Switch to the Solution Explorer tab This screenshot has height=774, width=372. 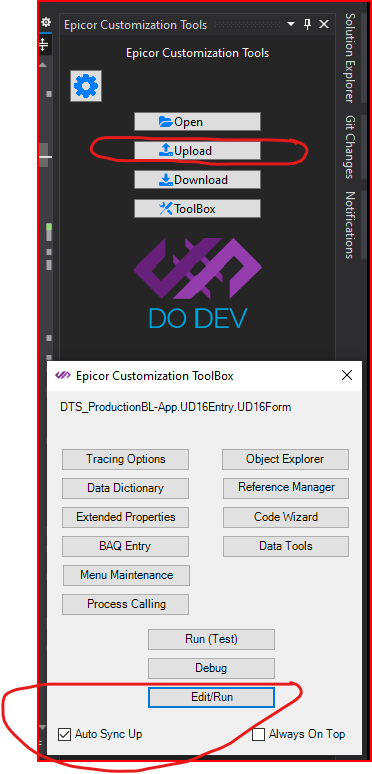click(349, 58)
